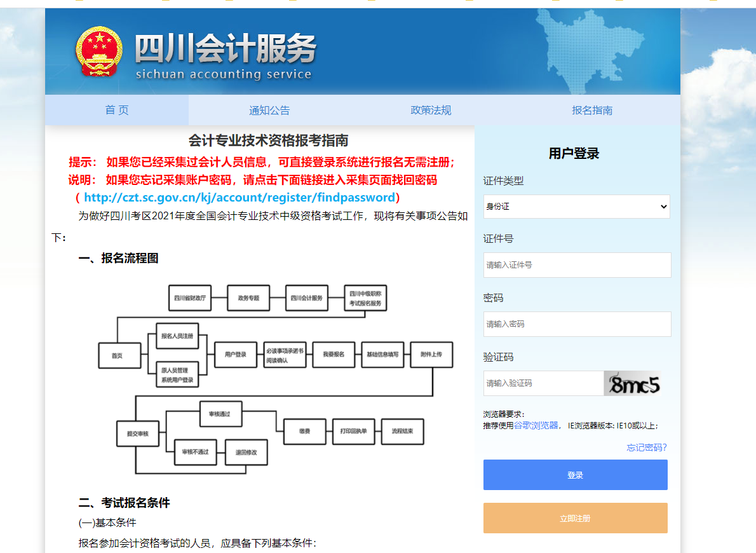
Task: Focus the 证件号 input field
Action: 576,265
